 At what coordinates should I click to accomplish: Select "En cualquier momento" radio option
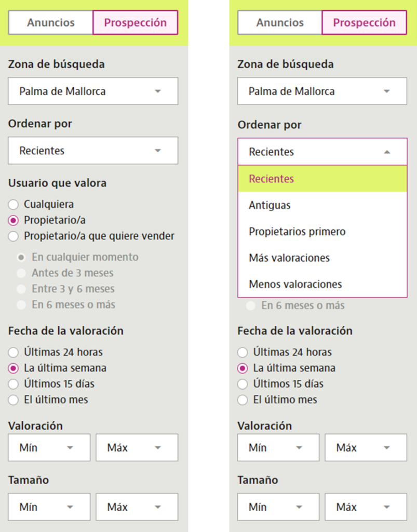pyautogui.click(x=21, y=257)
